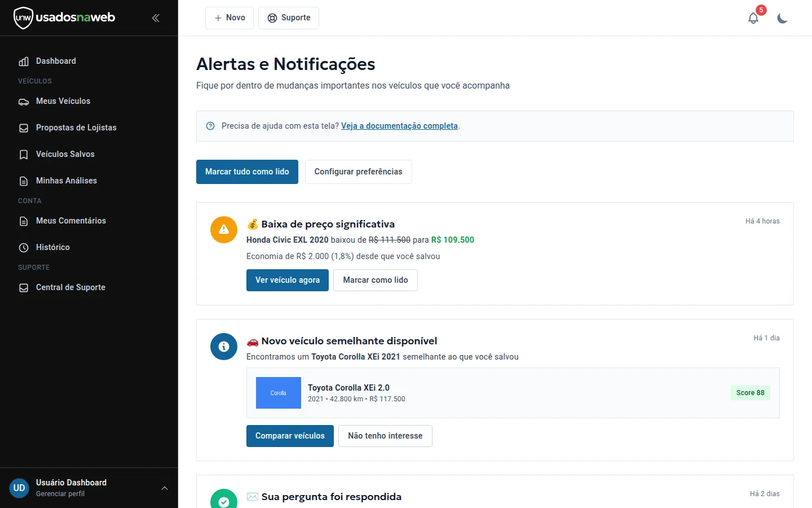Viewport: 812px width, 508px height.
Task: Click Corolla details 2021 • 42.800 km line
Action: 356,399
